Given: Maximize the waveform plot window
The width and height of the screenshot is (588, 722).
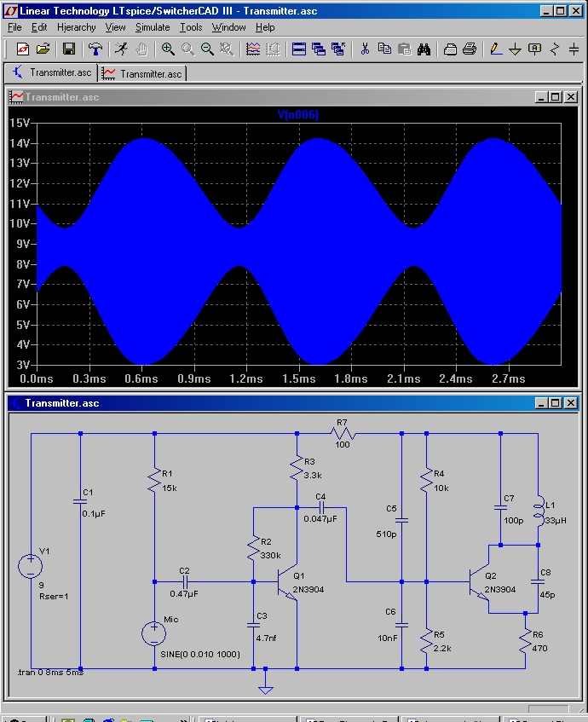Looking at the screenshot, I should pos(556,96).
